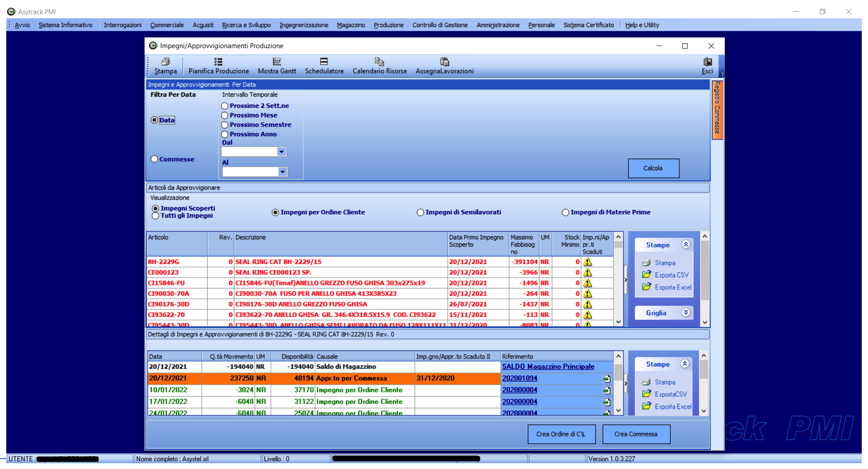Select Prossime 2 Sett.ne interval
Viewport: 868px width, 469px height.
(225, 106)
